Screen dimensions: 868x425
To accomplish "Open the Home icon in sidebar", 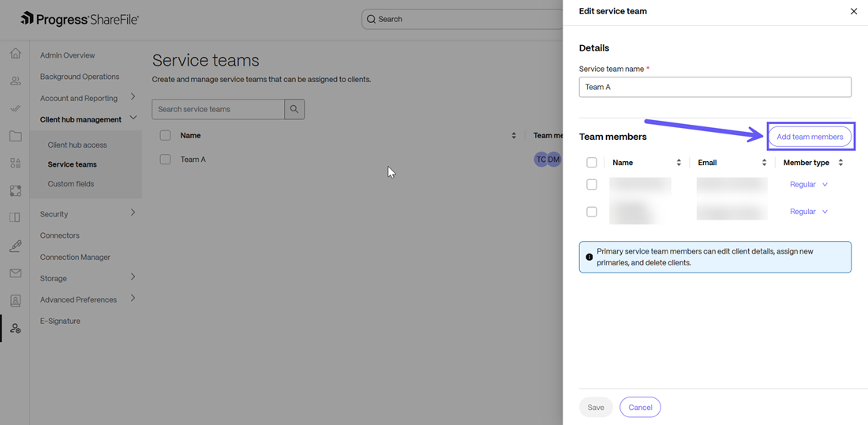I will click(x=15, y=54).
